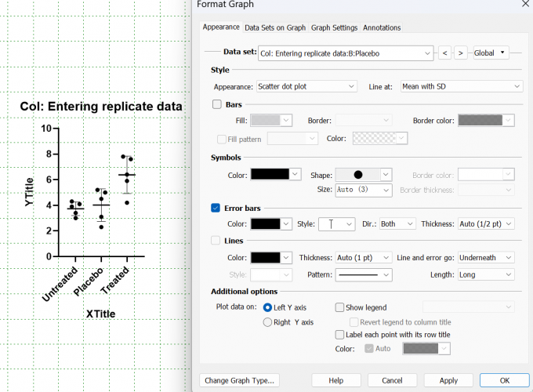Image resolution: width=533 pixels, height=392 pixels.
Task: Switch to Annotations tab
Action: tap(382, 27)
